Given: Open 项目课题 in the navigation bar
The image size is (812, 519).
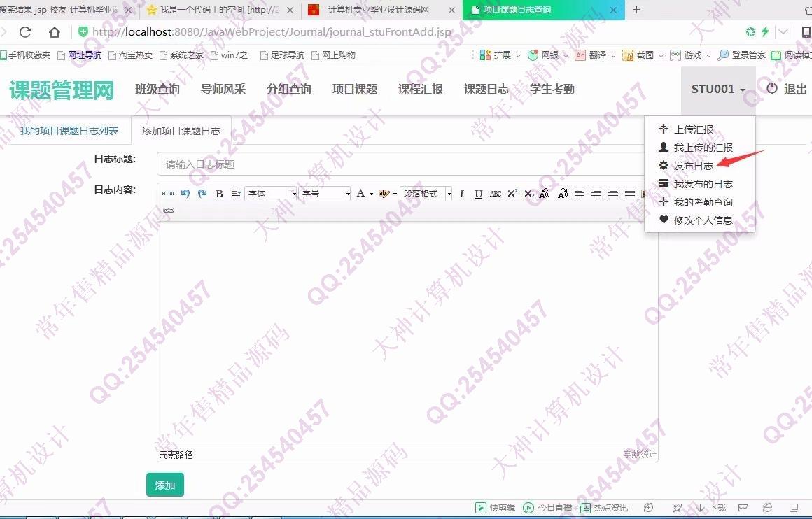Looking at the screenshot, I should [x=355, y=89].
